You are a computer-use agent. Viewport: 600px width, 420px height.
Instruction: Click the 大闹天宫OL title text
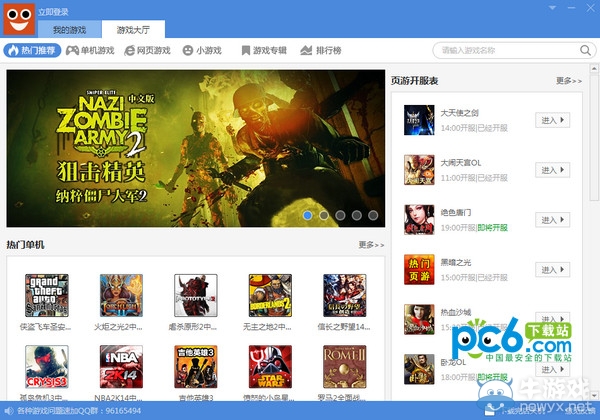461,163
